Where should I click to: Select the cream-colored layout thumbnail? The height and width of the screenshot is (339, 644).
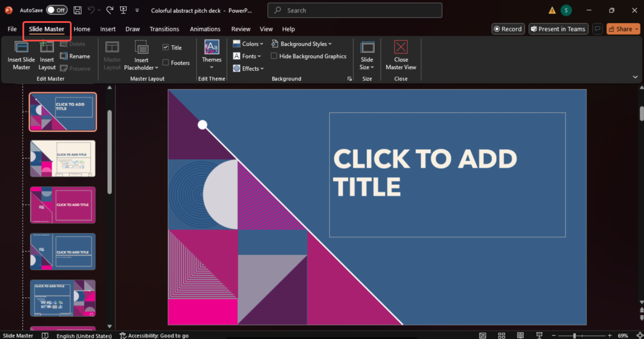[63, 158]
